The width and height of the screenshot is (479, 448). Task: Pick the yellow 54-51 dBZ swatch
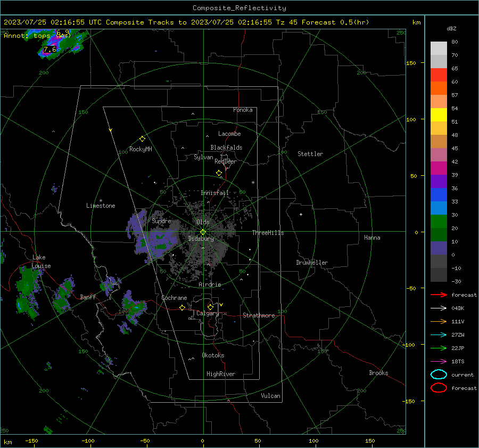439,115
